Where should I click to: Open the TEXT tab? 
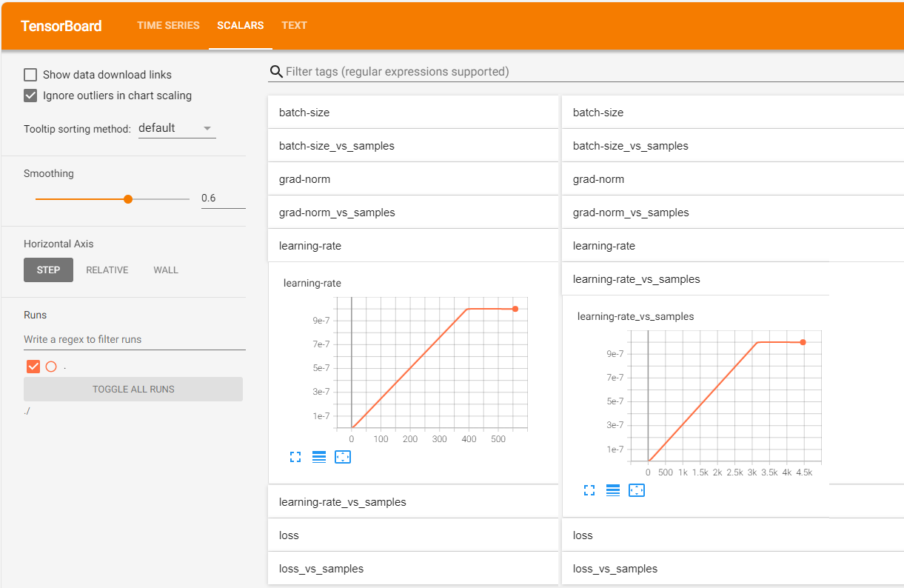[294, 25]
